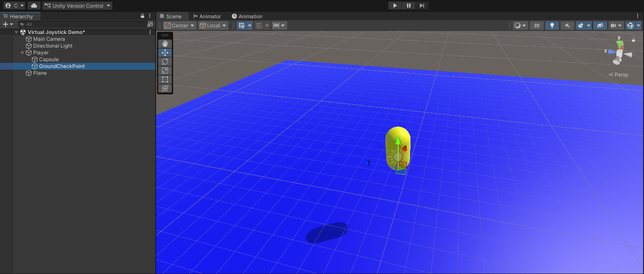Toggle scene lighting
The image size is (644, 274).
click(552, 25)
